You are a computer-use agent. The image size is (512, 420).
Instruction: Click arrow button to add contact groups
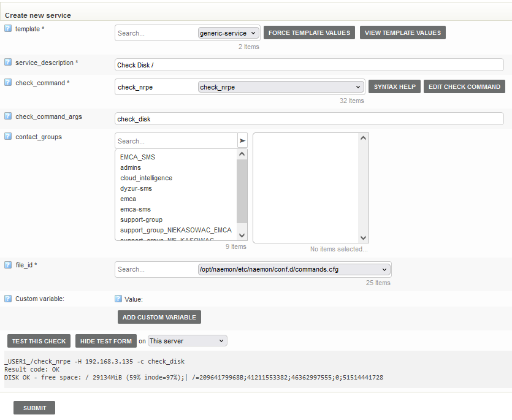tap(242, 140)
